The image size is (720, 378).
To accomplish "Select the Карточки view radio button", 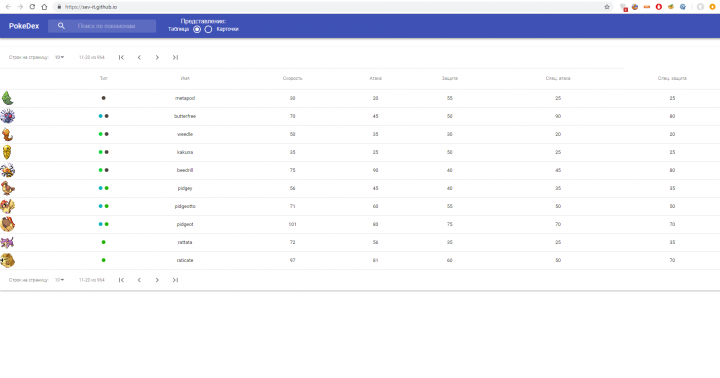I will [x=208, y=29].
